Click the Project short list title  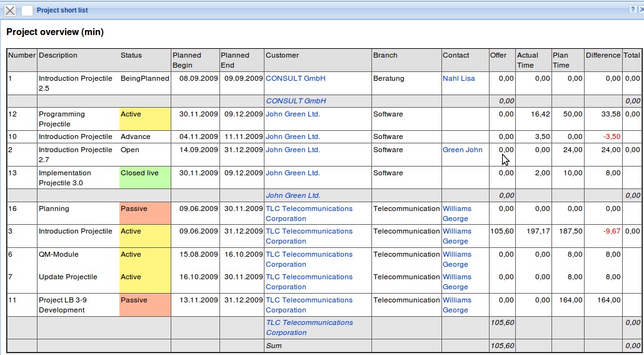[x=62, y=11]
